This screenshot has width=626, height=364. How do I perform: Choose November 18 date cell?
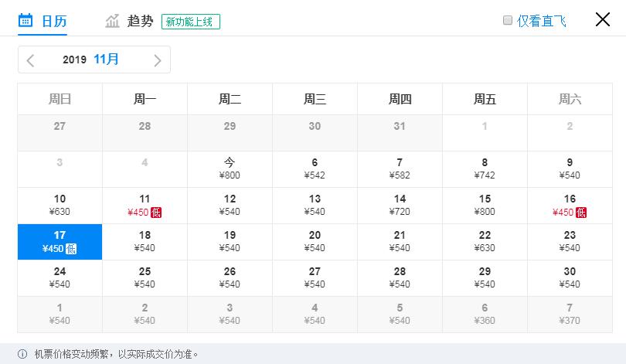click(x=145, y=242)
